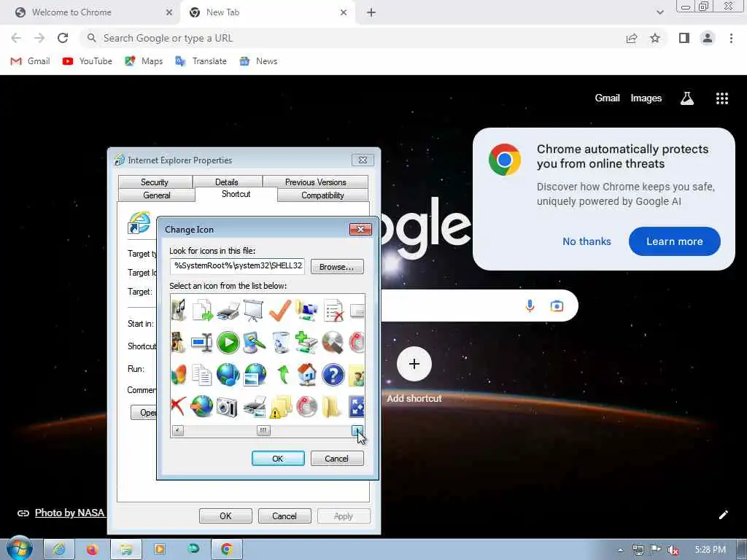Image resolution: width=747 pixels, height=560 pixels.
Task: Open YouTube bookmark
Action: coord(88,61)
